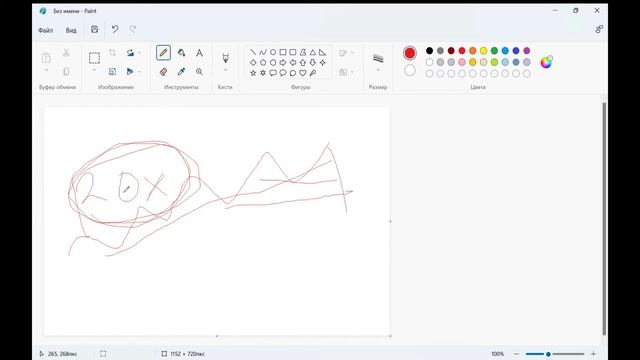The height and width of the screenshot is (360, 640).
Task: Click the 1152 × 720 canvas size text
Action: (x=187, y=354)
